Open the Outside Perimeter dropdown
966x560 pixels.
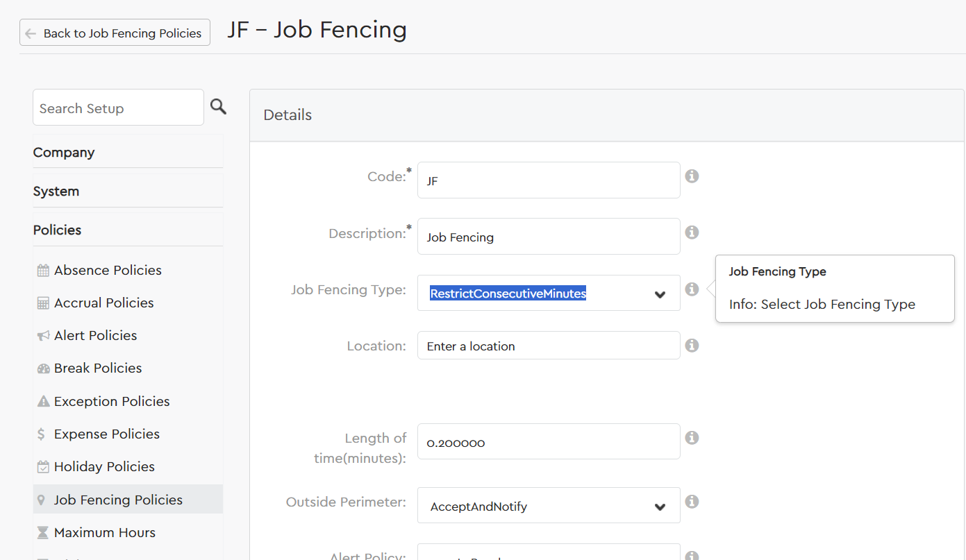point(549,507)
